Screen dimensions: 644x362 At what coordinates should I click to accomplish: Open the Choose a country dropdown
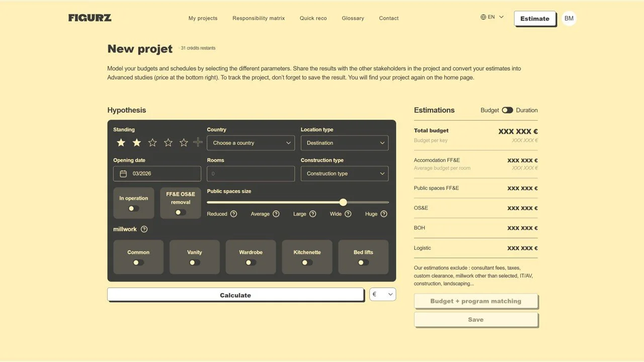click(x=251, y=143)
